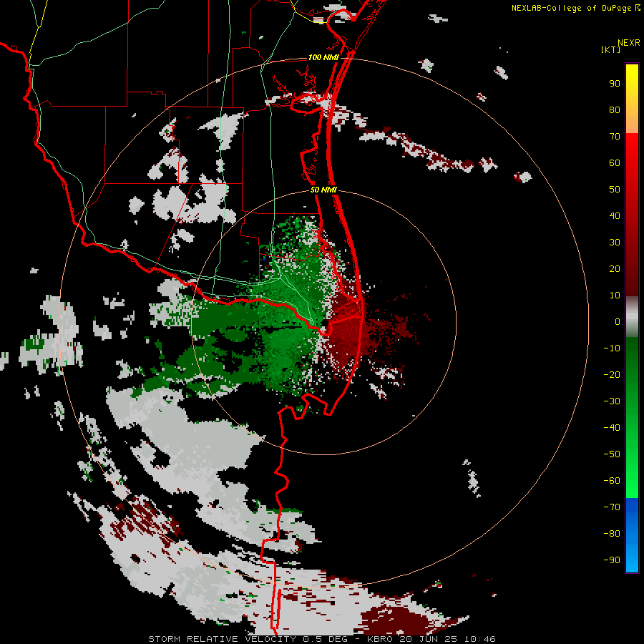Viewport: 644px width, 644px height.
Task: Click the -20 value on the velocity scale
Action: pos(612,374)
